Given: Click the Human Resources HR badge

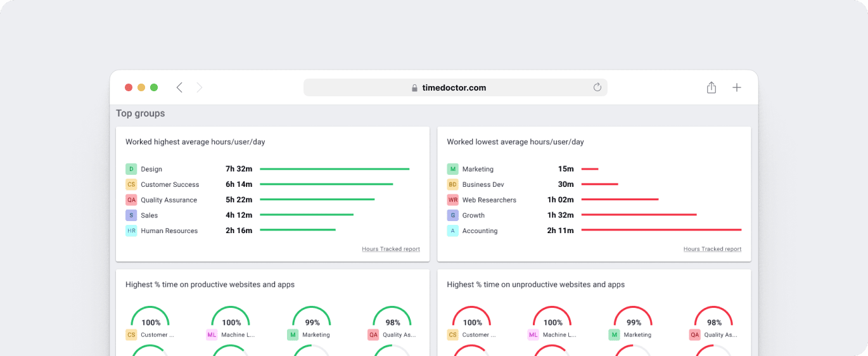Looking at the screenshot, I should (131, 231).
